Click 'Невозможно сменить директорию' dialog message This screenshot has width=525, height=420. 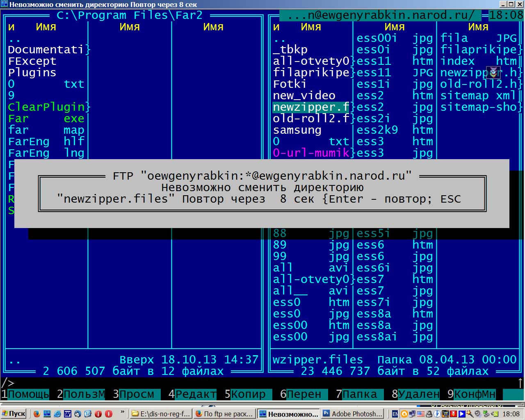click(x=262, y=187)
